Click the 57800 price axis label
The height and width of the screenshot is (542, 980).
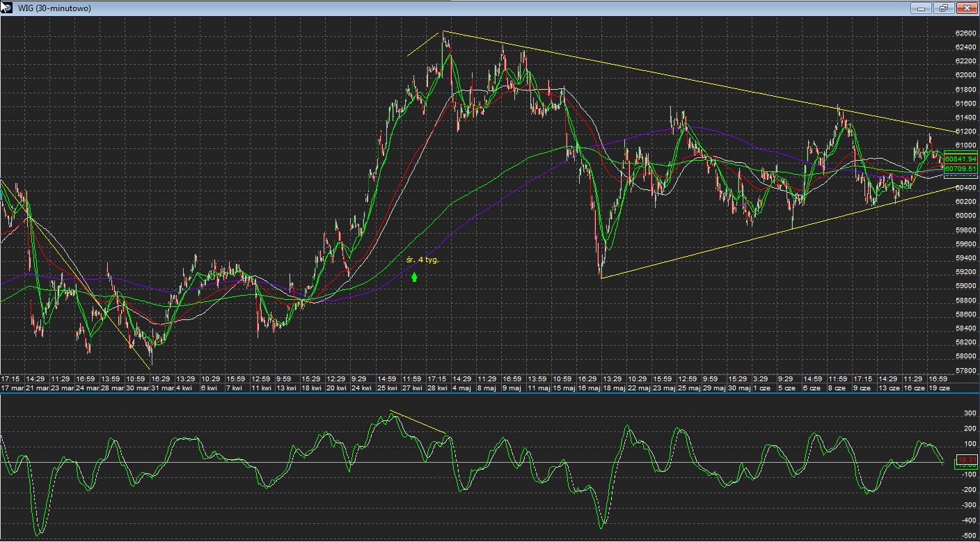pos(965,371)
